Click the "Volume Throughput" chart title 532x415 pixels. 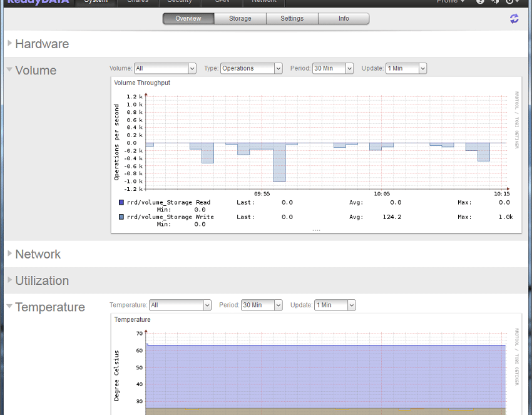pyautogui.click(x=142, y=83)
